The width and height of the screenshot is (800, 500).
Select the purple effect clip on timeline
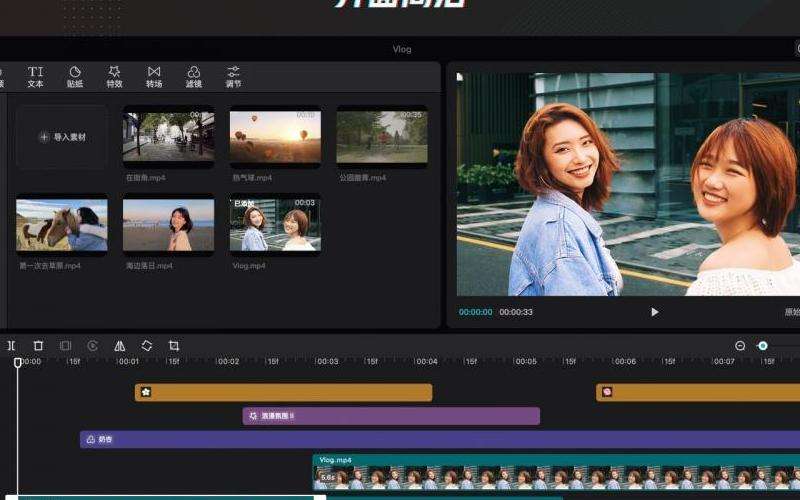coord(391,416)
